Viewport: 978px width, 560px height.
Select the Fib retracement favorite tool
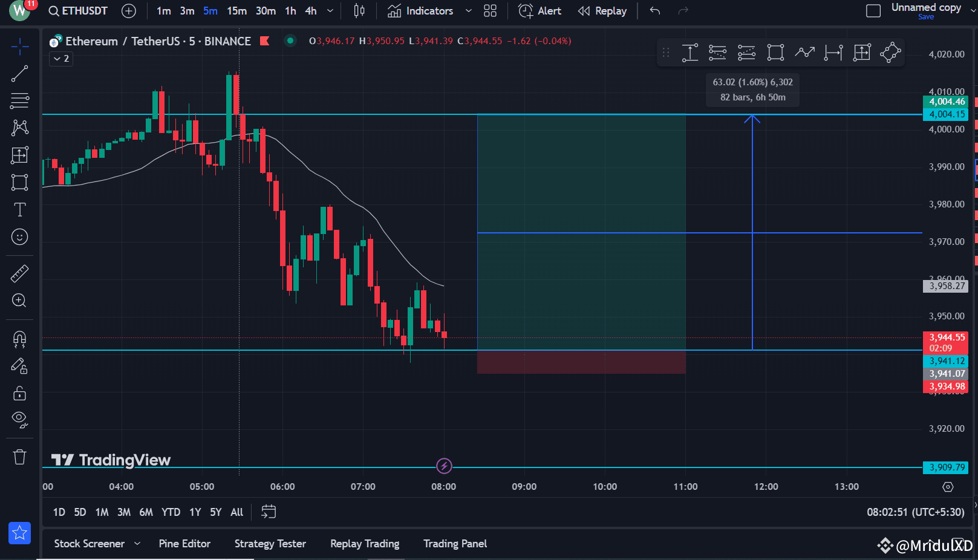click(717, 53)
